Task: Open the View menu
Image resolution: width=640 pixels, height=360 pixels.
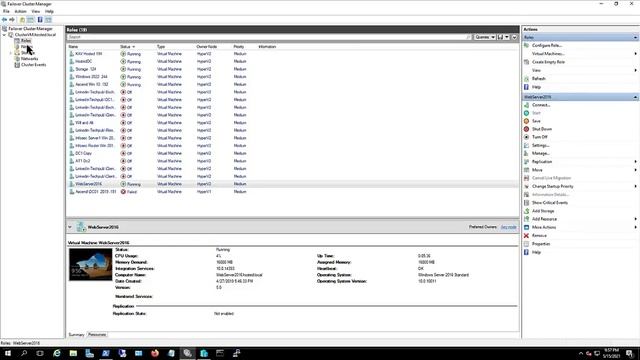Action: [x=36, y=11]
